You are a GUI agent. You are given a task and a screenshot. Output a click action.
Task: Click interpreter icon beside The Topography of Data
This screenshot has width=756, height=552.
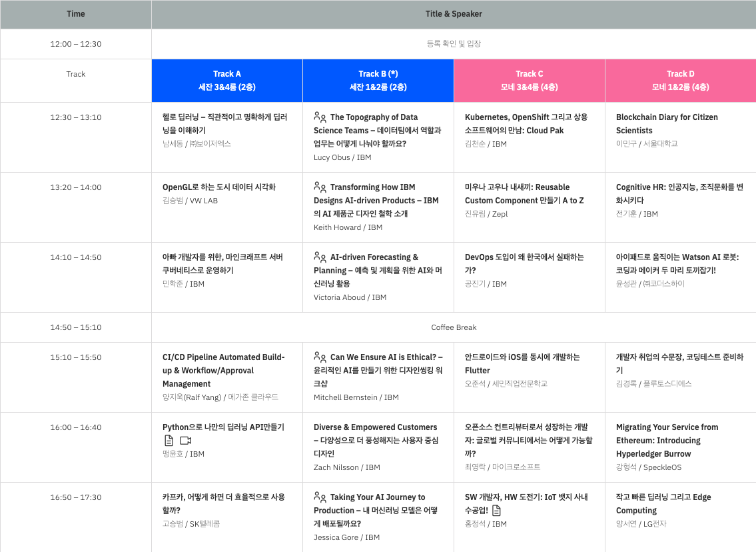click(x=320, y=117)
